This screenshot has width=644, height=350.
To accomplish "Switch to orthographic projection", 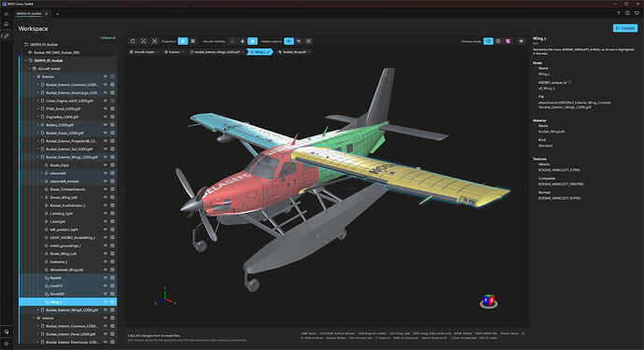I will point(193,41).
